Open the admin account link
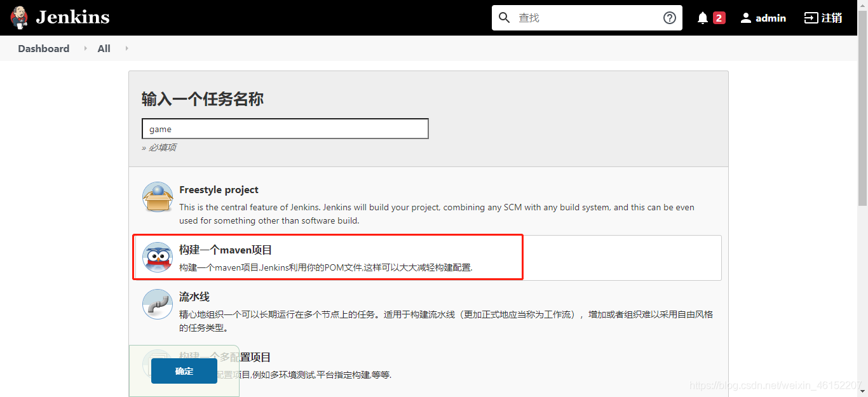868x397 pixels. (771, 18)
